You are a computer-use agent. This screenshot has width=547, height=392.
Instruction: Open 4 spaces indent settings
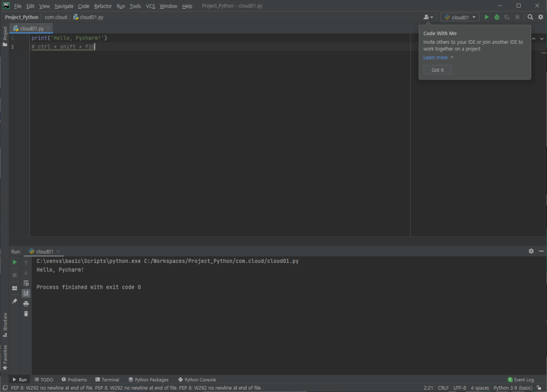(x=480, y=388)
